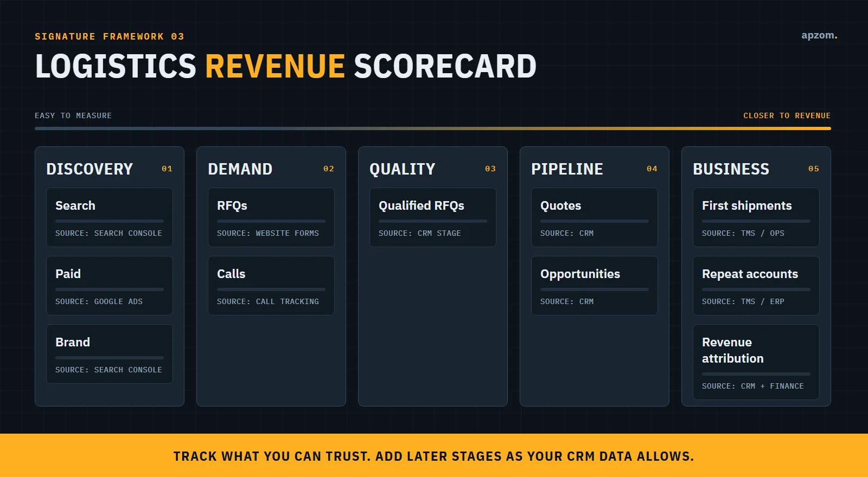Screen dimensions: 868x477
Task: Click the source line under the Brand title
Action: point(108,370)
